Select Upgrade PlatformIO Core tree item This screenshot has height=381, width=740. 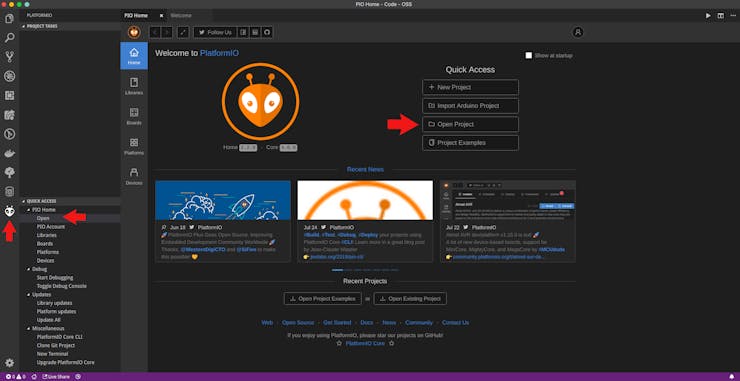coord(66,363)
